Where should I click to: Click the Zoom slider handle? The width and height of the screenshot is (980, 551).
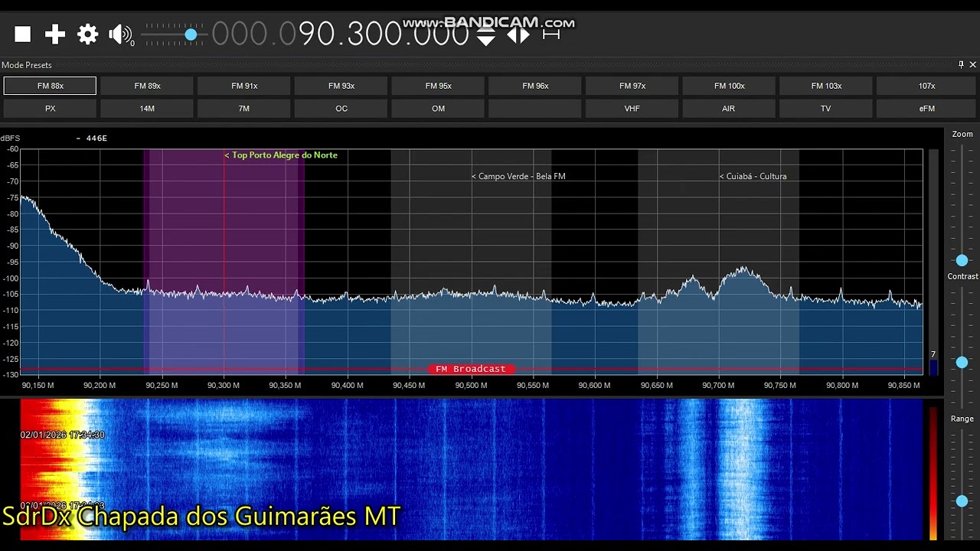(x=962, y=260)
